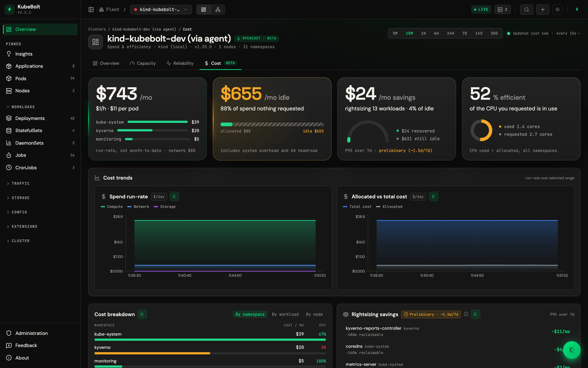Open Insights in the sidebar
The width and height of the screenshot is (588, 368).
click(x=40, y=54)
